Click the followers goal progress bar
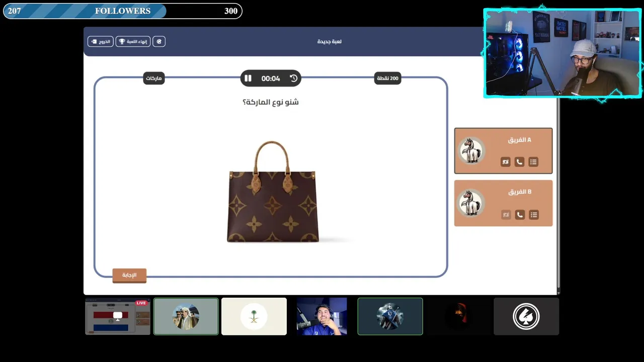The width and height of the screenshot is (644, 362). [122, 11]
